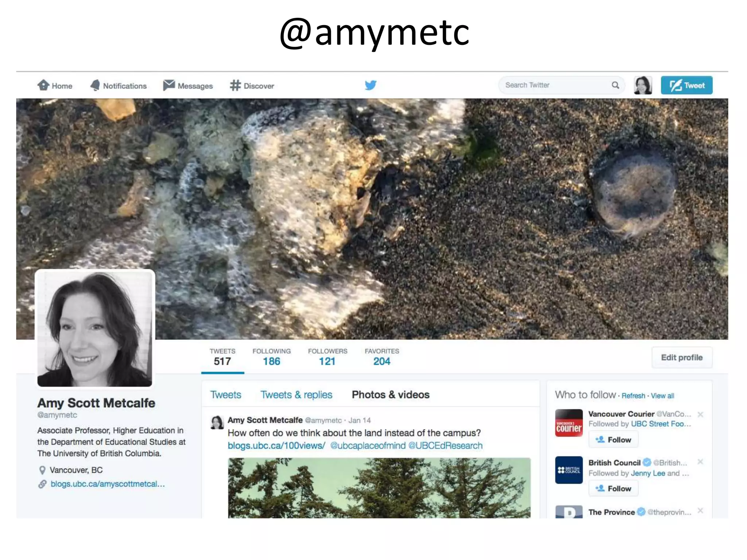Click the Vancouver Courier logo

(x=569, y=423)
